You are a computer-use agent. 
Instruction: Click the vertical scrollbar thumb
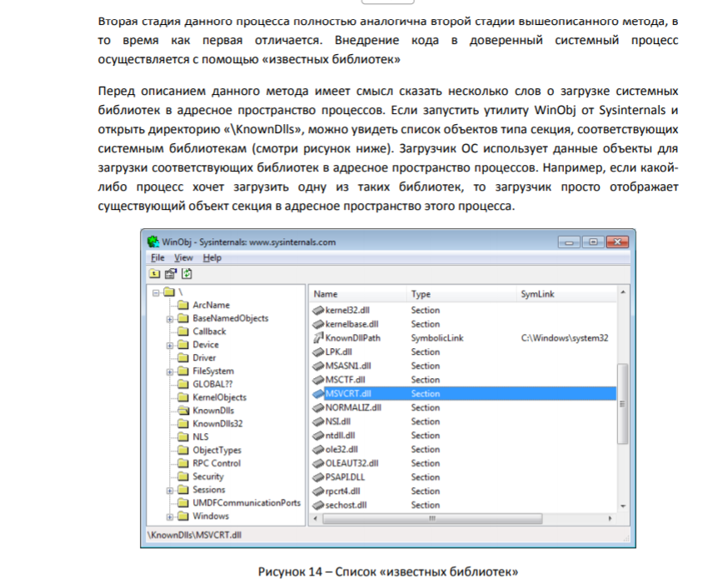pyautogui.click(x=622, y=404)
